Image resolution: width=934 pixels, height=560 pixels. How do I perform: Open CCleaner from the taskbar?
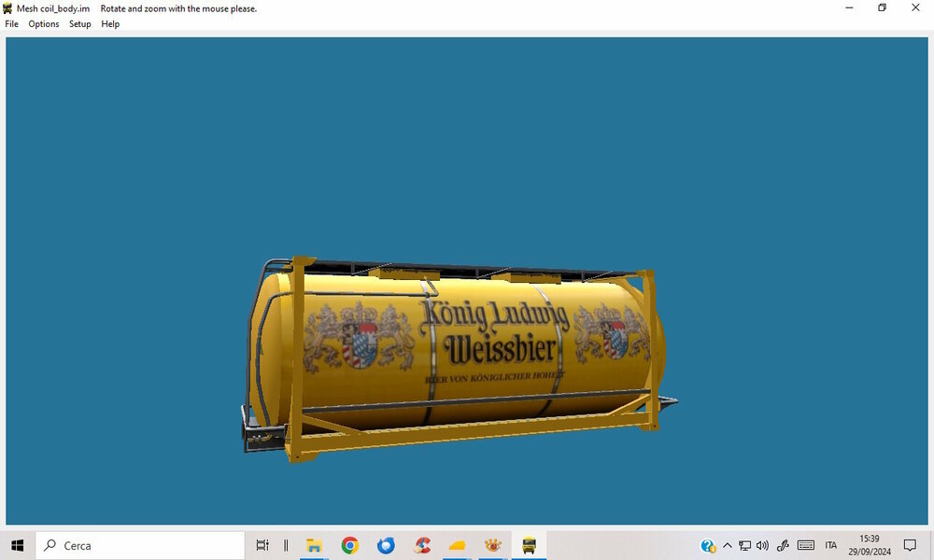(422, 545)
